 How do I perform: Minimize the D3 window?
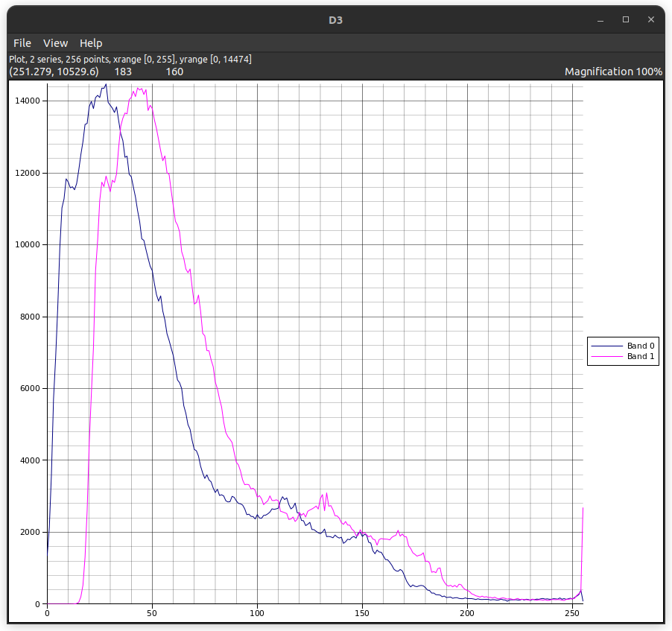(x=600, y=20)
